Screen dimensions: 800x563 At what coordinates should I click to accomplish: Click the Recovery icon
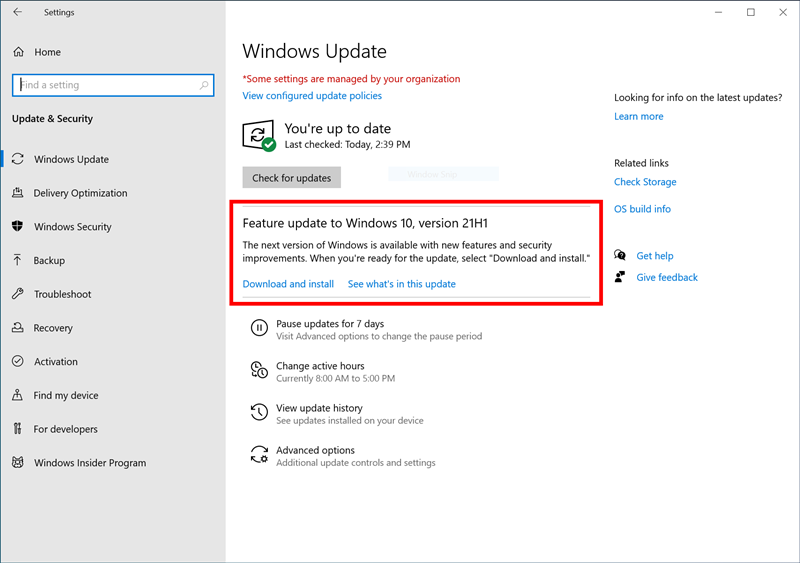click(x=18, y=328)
